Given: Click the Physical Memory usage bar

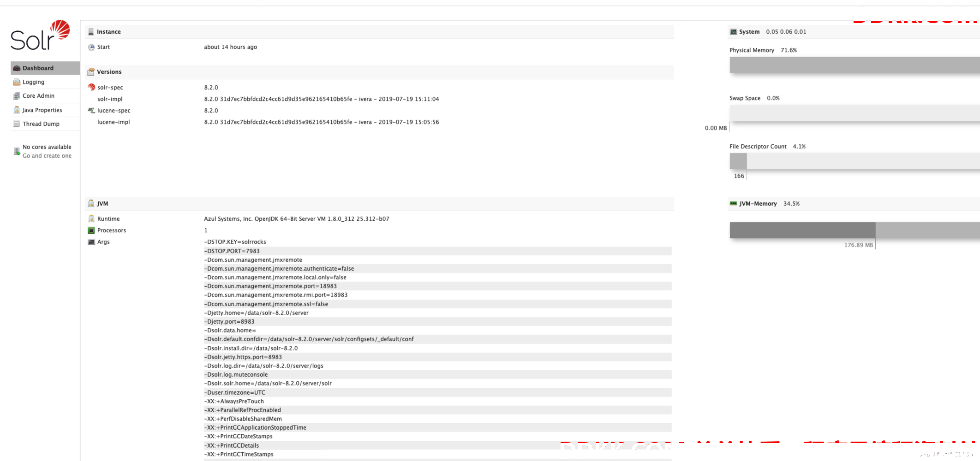Looking at the screenshot, I should pos(855,65).
